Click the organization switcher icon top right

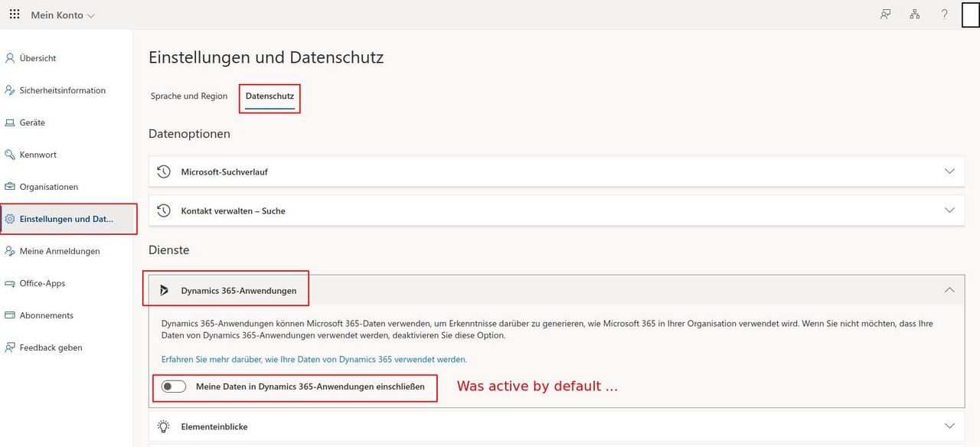[914, 14]
